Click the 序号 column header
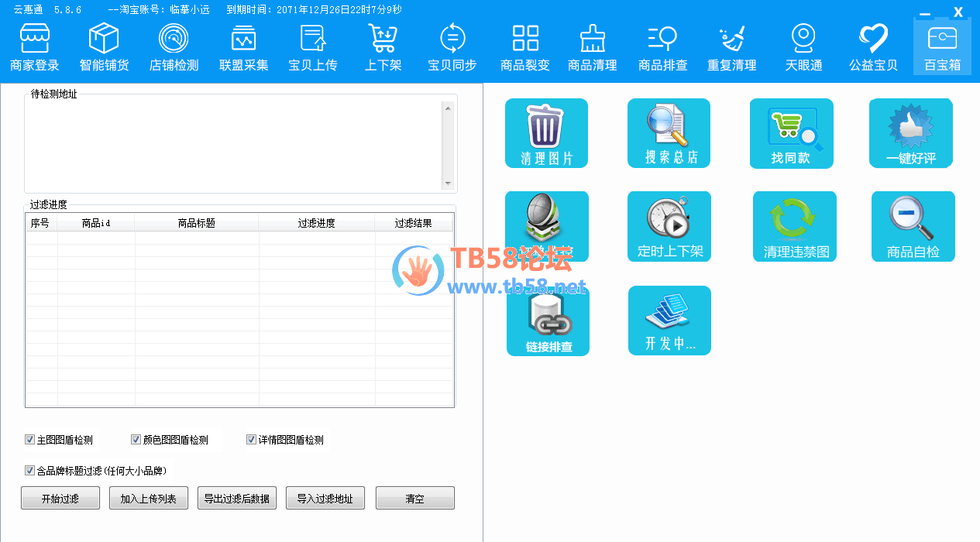 pyautogui.click(x=42, y=223)
